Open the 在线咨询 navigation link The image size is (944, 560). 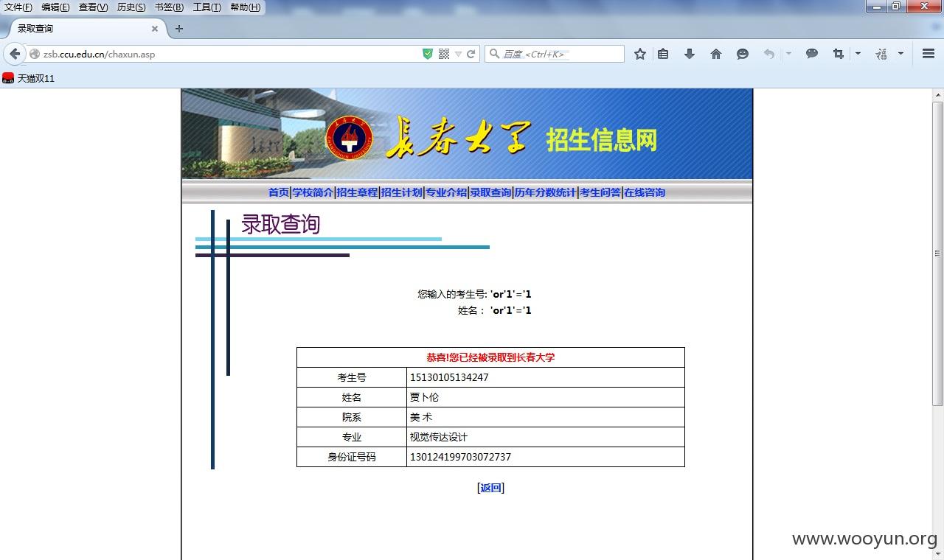click(x=645, y=192)
